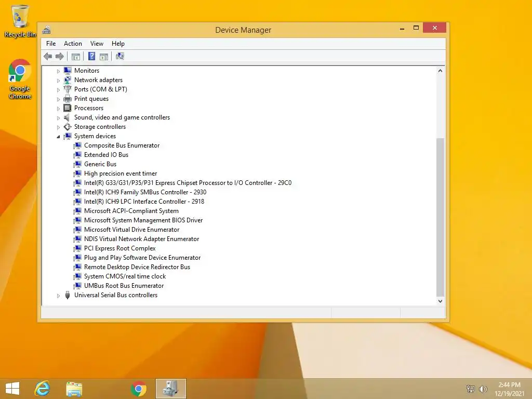Open the File menu

51,44
